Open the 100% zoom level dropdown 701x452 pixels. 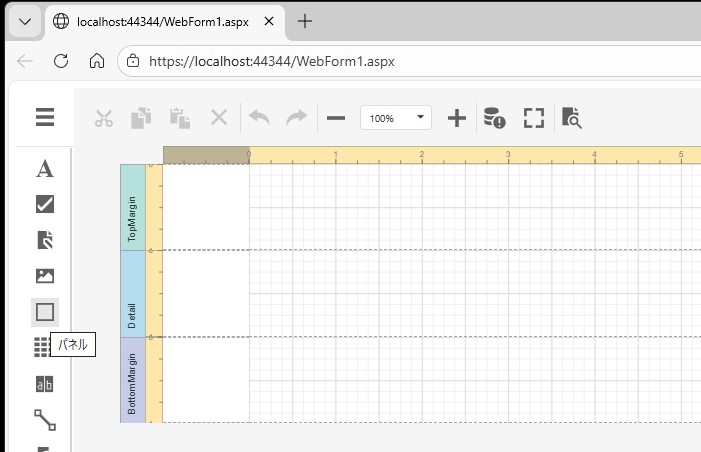pyautogui.click(x=395, y=118)
